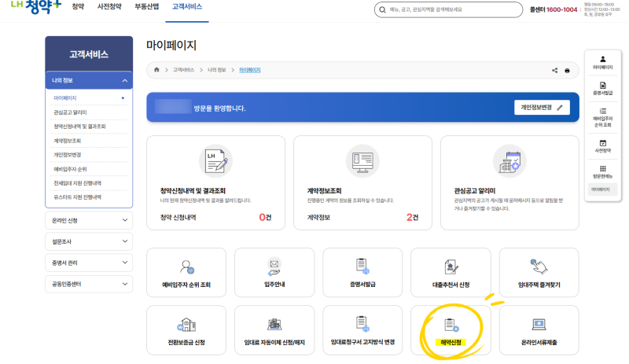The image size is (629, 364).
Task: Open 사전청약 top menu
Action: click(109, 7)
